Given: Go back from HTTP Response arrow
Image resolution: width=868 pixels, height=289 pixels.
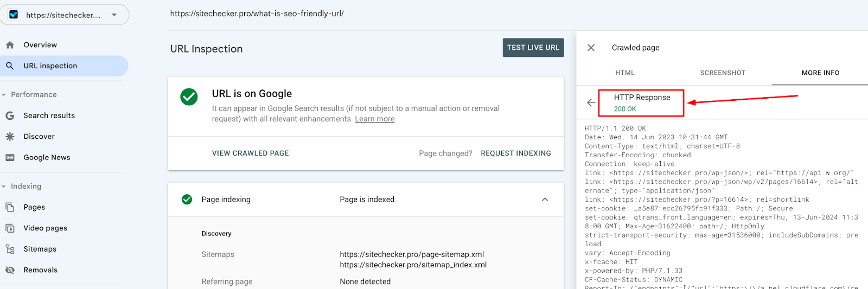Looking at the screenshot, I should click(x=591, y=102).
